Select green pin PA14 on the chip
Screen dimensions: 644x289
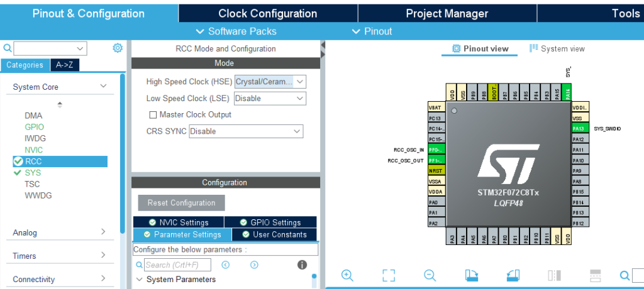click(567, 92)
